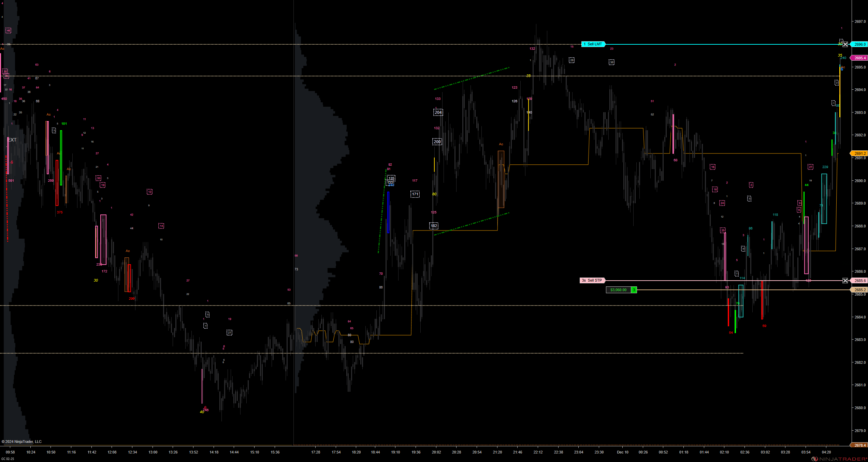The image size is (868, 462).
Task: Click the NinjaTrader logo in corner
Action: point(839,459)
